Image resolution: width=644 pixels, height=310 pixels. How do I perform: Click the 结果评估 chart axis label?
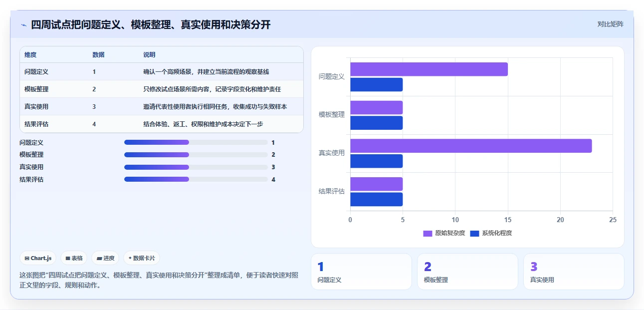[332, 191]
